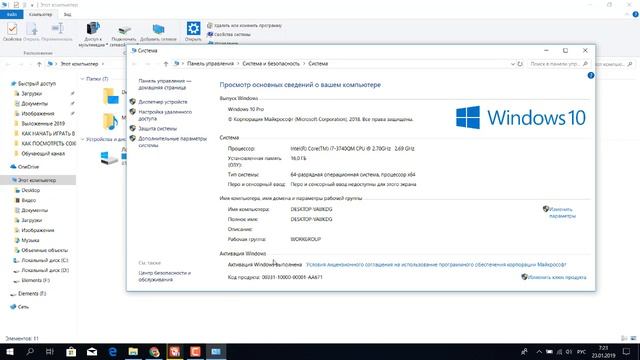Image resolution: width=640 pixels, height=360 pixels.
Task: Open Task View on the taskbar
Action: [50, 351]
